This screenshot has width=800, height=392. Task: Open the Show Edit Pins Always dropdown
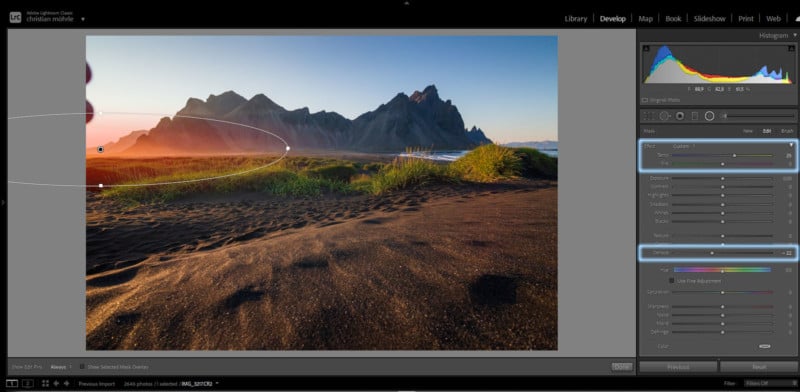pos(61,366)
